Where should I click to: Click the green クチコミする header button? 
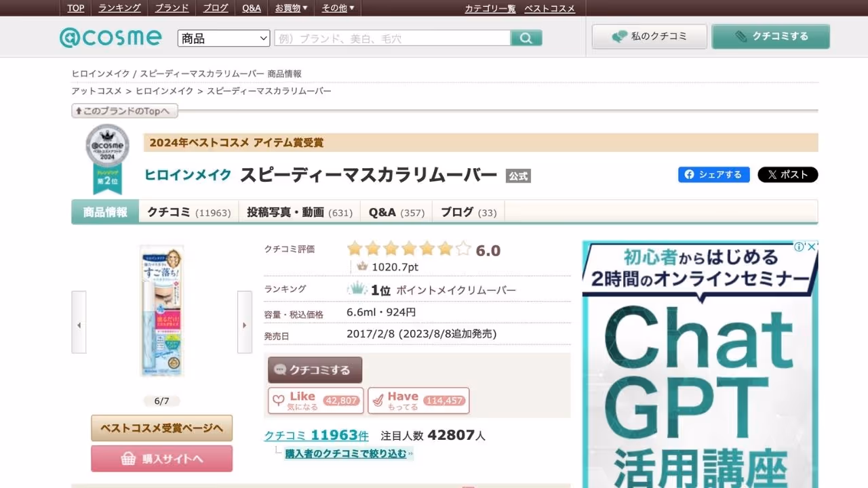click(x=771, y=37)
